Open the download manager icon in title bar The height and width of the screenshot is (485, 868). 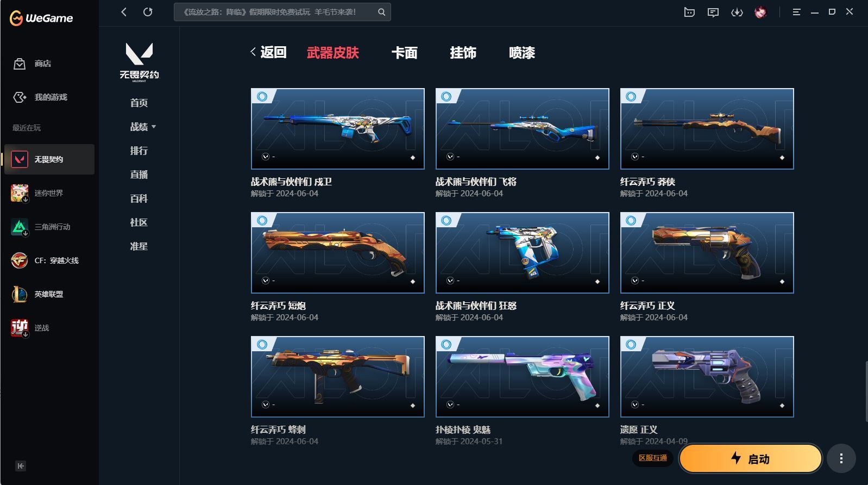737,12
